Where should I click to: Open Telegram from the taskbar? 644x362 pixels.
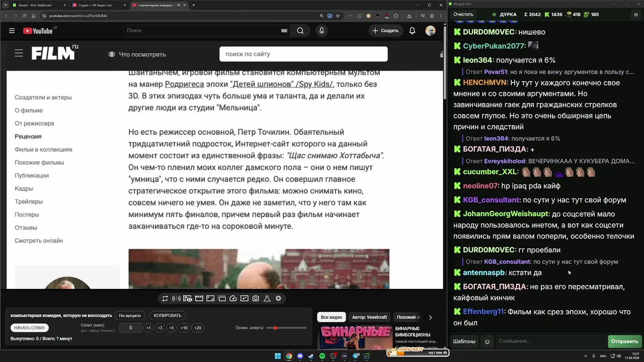pos(356,356)
